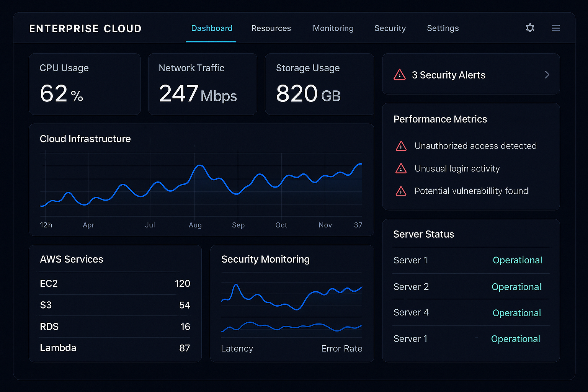Click the 37 axis label

[358, 225]
